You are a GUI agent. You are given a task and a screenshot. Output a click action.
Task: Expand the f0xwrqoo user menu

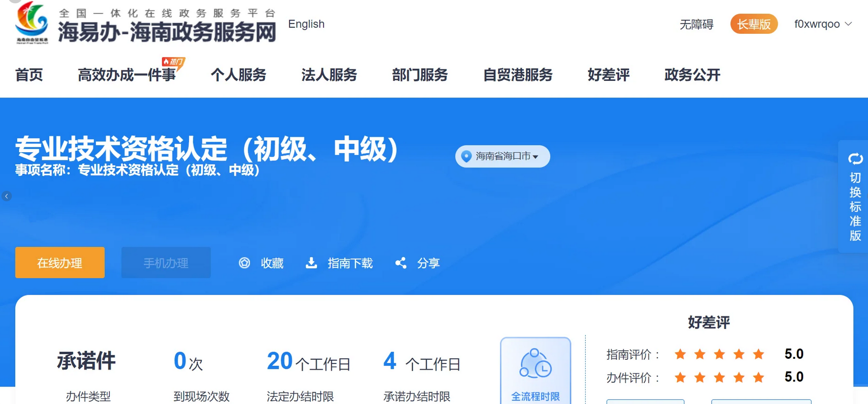(823, 24)
